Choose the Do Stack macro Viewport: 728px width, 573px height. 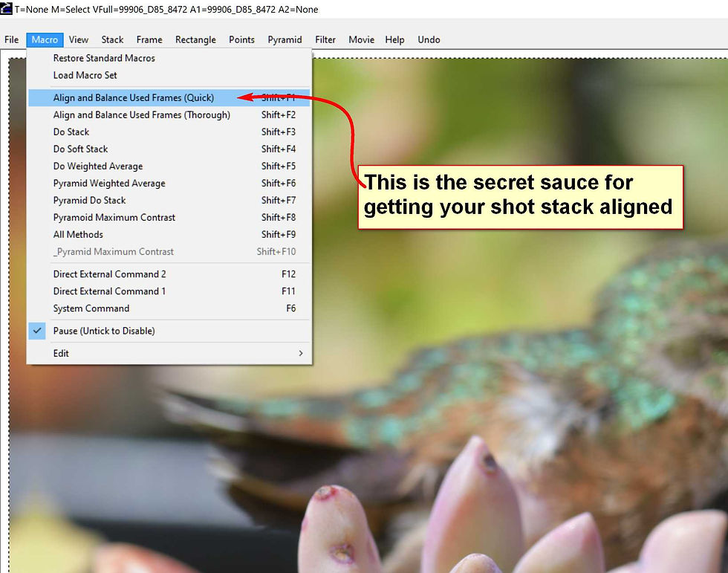[x=169, y=132]
